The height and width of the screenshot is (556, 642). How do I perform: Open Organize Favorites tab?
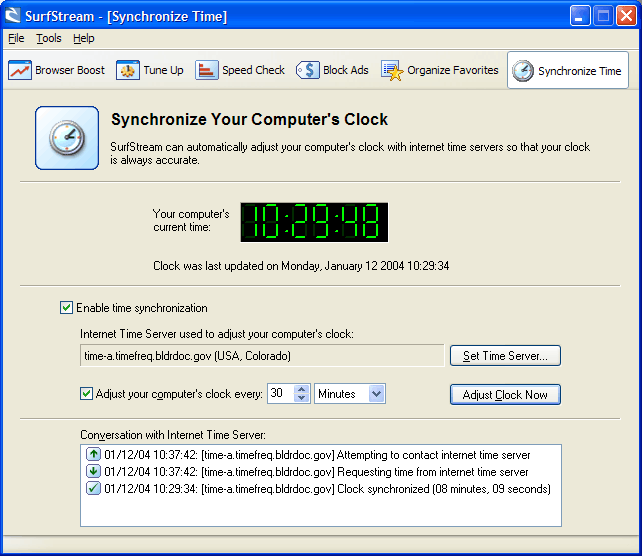tap(440, 70)
